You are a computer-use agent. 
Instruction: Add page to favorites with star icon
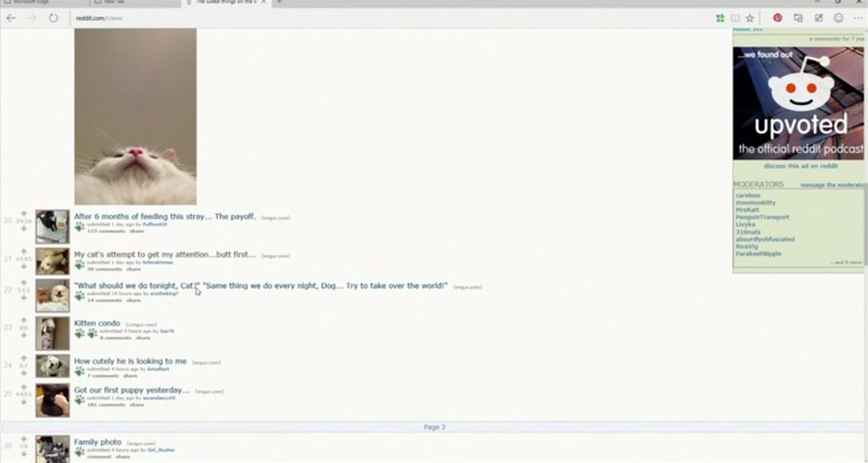point(750,18)
